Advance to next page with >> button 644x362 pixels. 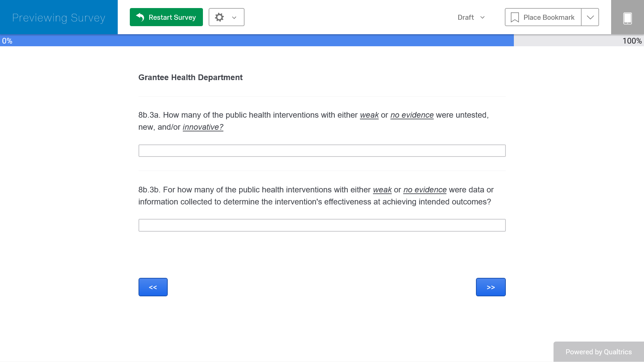tap(490, 287)
